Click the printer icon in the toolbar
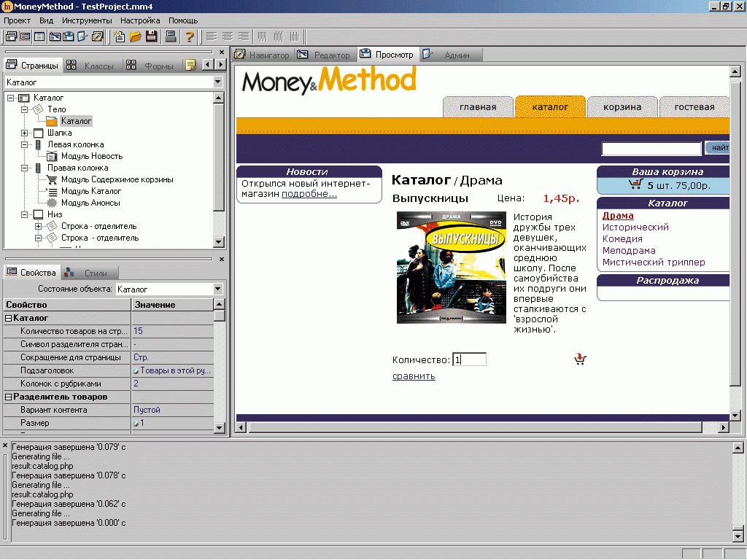Screen dimensions: 747x560 (170, 36)
